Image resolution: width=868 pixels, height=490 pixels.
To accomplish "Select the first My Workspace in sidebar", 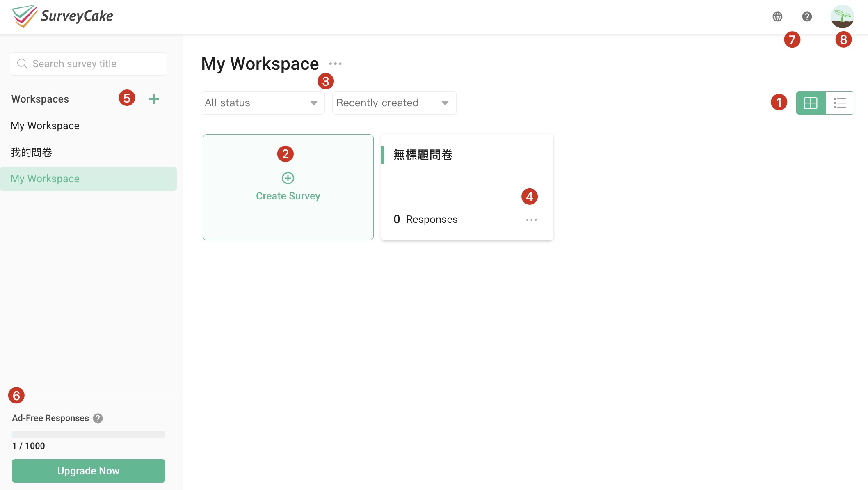I will 45,126.
